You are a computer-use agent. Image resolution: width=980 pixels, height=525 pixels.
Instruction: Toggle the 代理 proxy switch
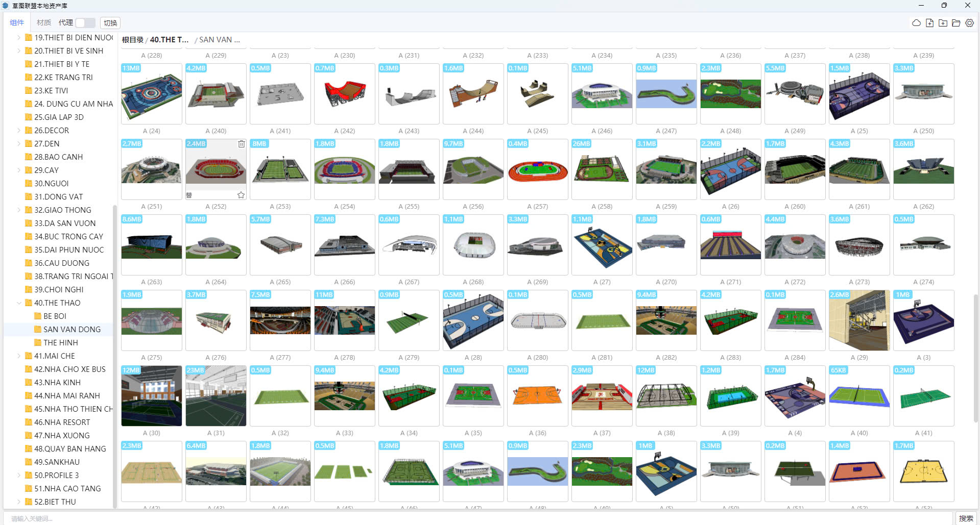click(x=85, y=23)
